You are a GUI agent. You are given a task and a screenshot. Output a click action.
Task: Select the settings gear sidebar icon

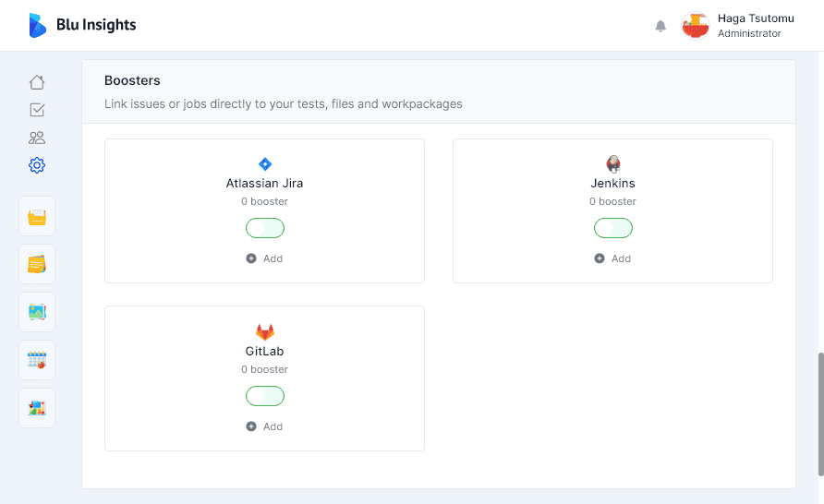click(x=37, y=165)
